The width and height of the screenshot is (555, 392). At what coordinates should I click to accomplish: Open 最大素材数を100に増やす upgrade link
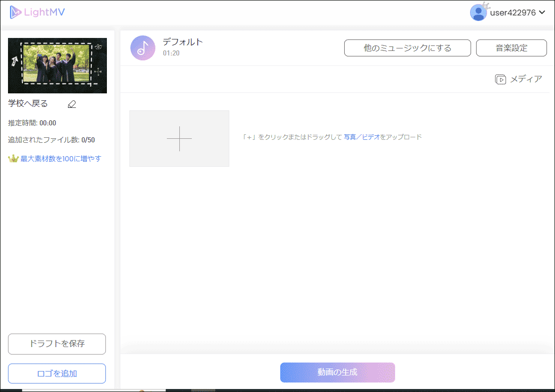tap(60, 158)
